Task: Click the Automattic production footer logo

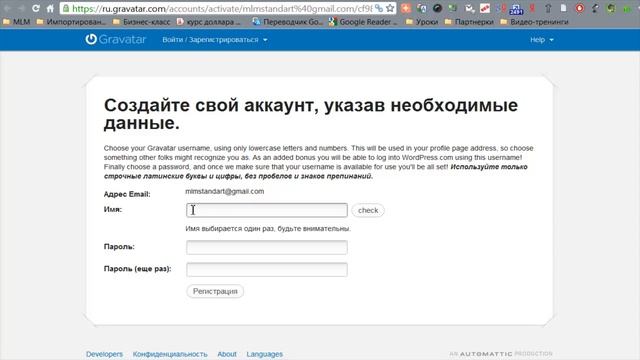Action: [x=501, y=353]
